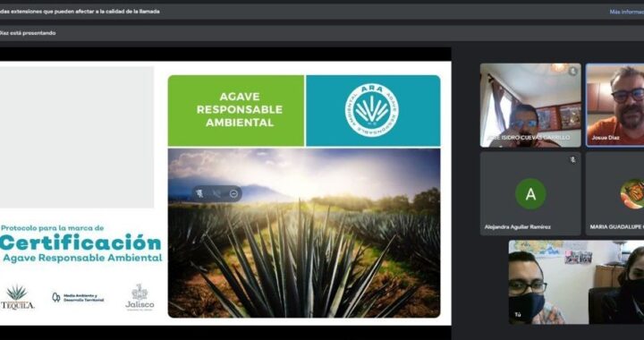
Task: Select José Isidro Cuevas Carrillo video tile
Action: pyautogui.click(x=530, y=105)
